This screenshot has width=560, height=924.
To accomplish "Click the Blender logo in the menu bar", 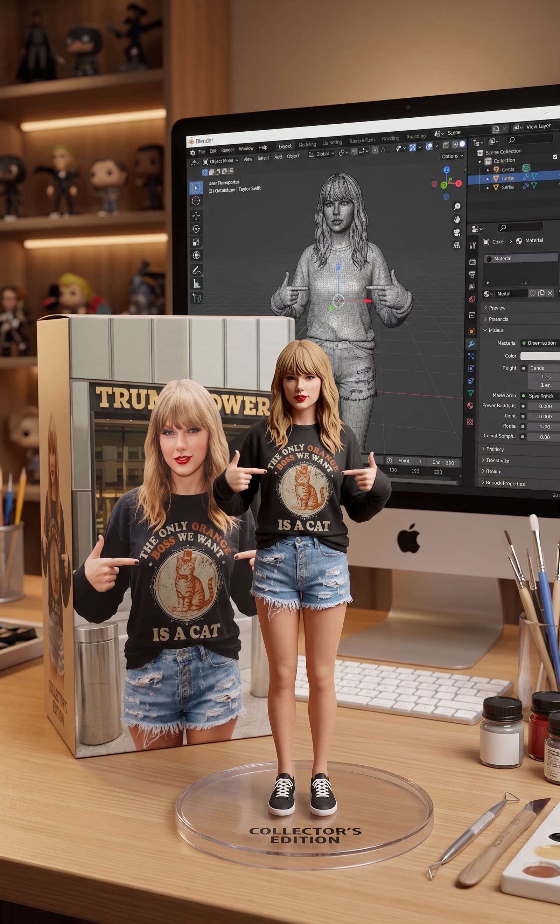I will coord(192,152).
